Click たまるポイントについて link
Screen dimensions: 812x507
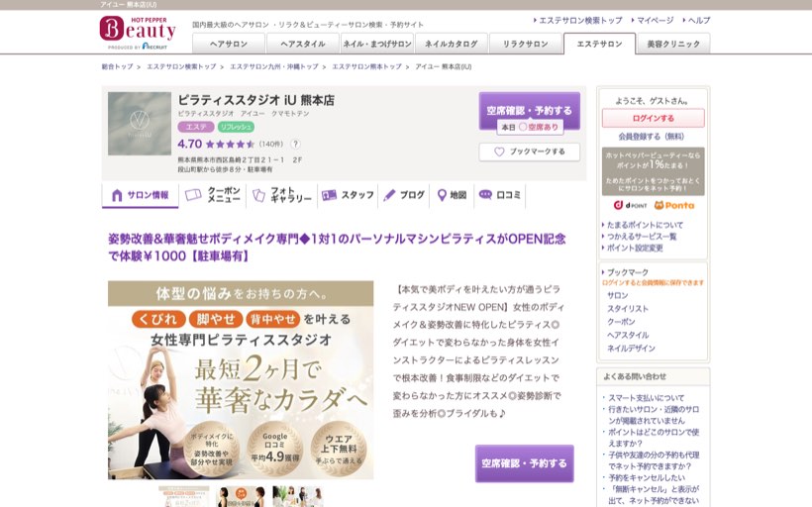645,225
